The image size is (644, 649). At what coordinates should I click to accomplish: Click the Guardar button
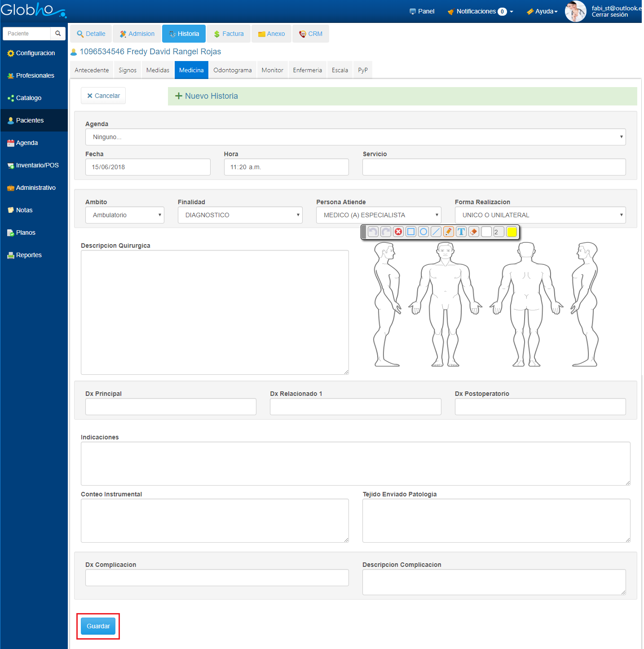pyautogui.click(x=98, y=626)
